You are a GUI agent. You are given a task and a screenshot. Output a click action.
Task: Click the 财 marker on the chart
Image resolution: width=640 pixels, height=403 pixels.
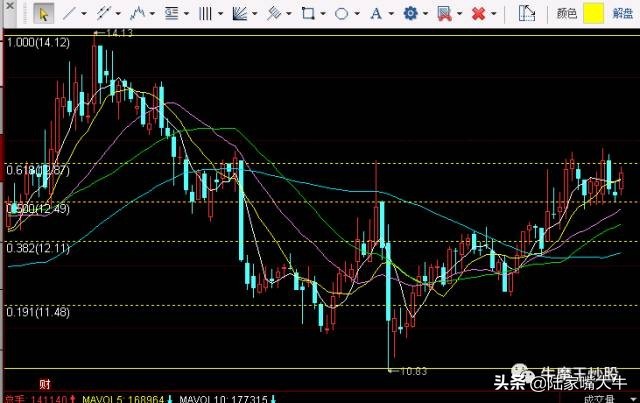coord(44,383)
